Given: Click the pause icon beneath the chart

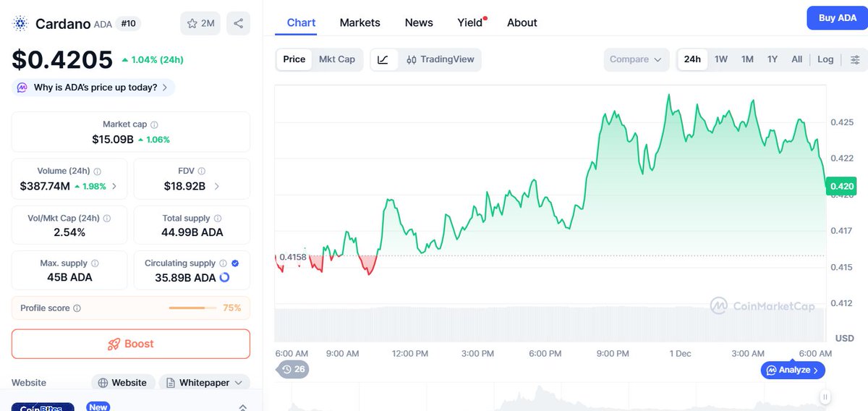Looking at the screenshot, I should click(x=825, y=397).
